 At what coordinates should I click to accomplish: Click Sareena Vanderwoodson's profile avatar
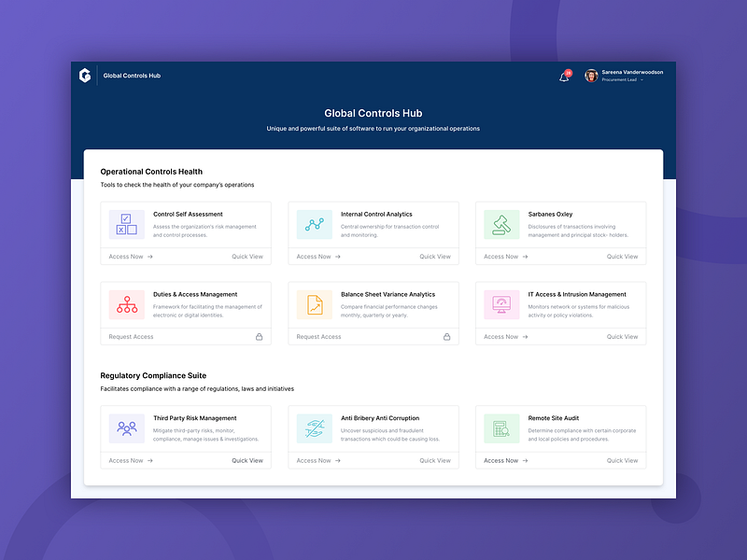(591, 76)
